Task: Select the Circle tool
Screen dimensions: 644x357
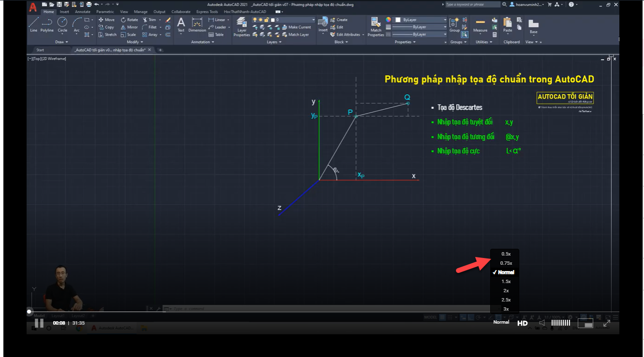Action: click(x=62, y=25)
